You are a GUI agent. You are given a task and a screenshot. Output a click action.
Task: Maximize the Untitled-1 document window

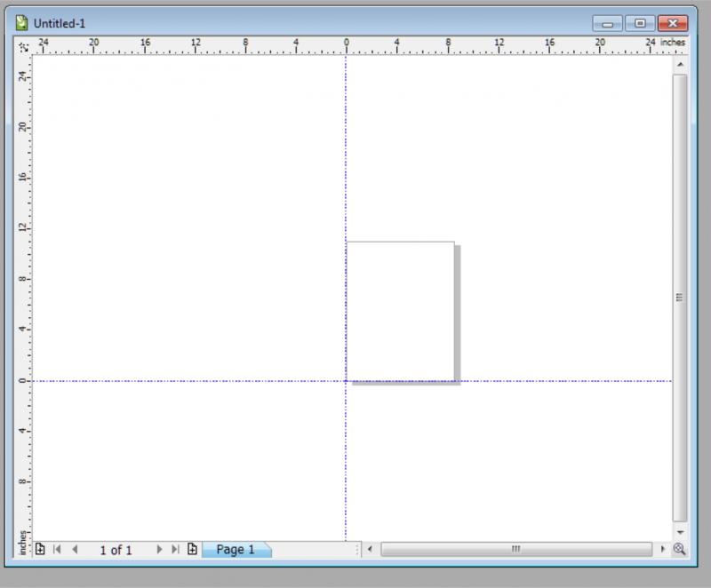(640, 23)
